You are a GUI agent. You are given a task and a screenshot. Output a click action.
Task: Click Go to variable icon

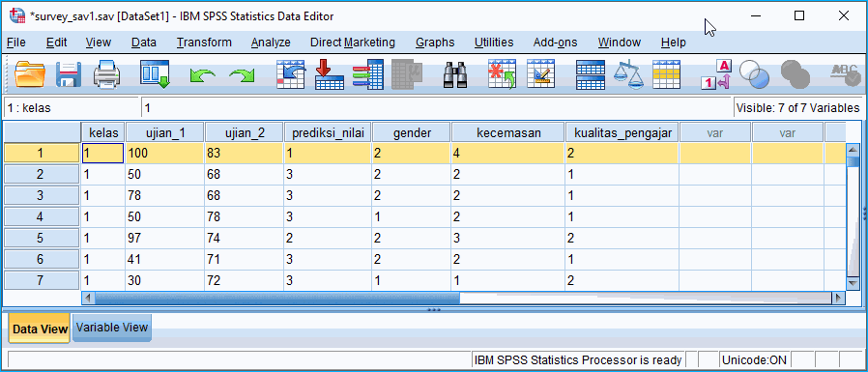[330, 74]
